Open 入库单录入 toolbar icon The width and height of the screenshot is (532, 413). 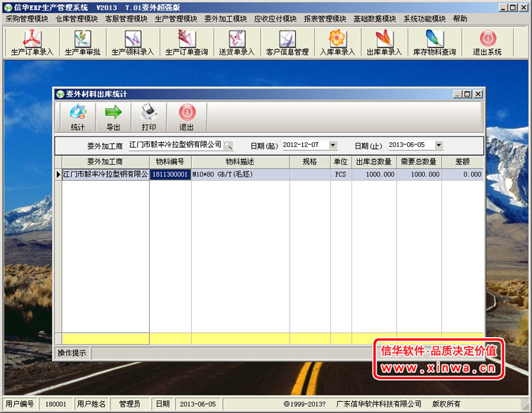337,42
